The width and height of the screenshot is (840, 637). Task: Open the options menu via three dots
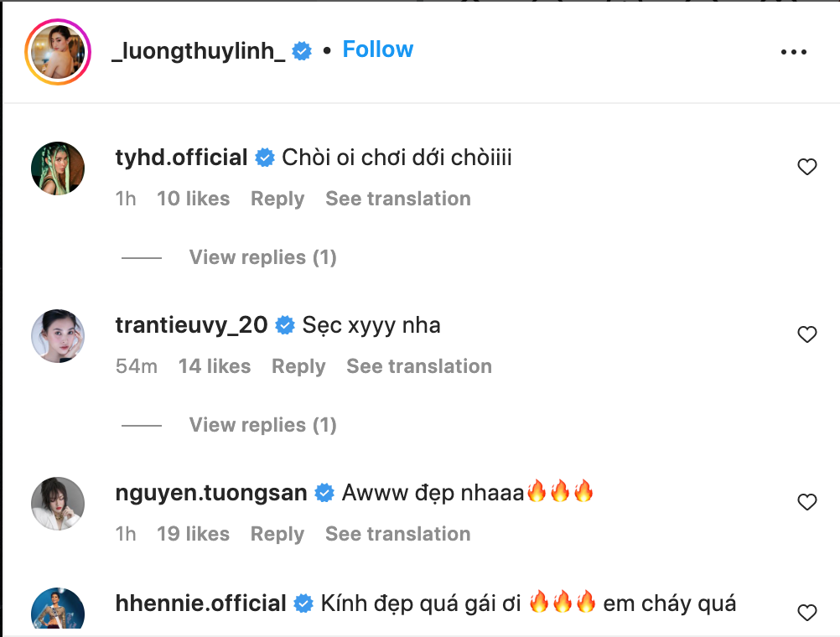(793, 51)
